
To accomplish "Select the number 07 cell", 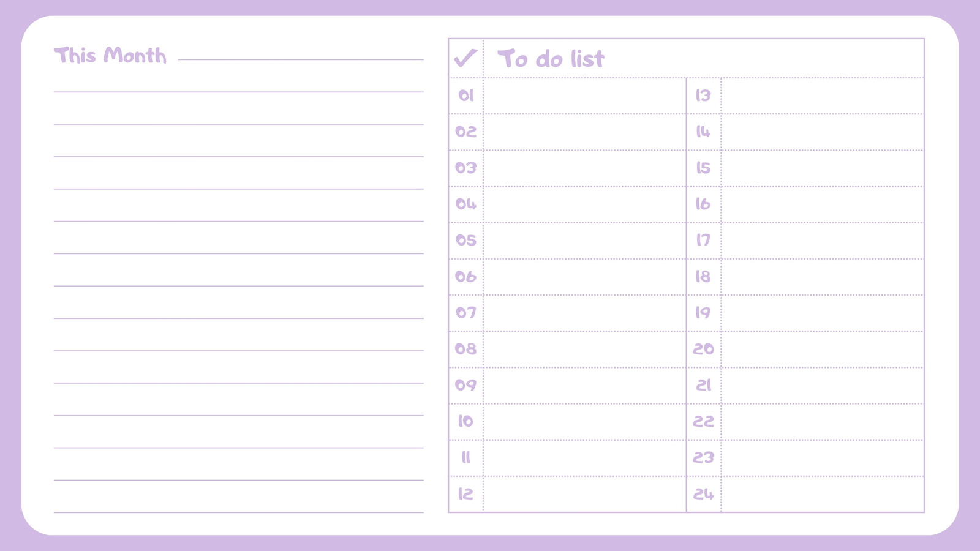I will (x=466, y=313).
